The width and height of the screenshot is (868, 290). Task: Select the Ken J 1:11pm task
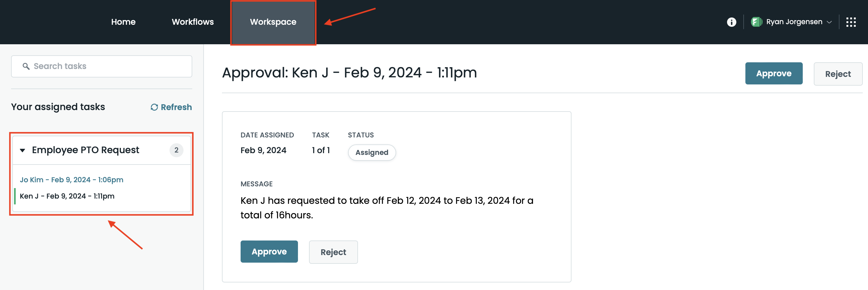pos(67,196)
